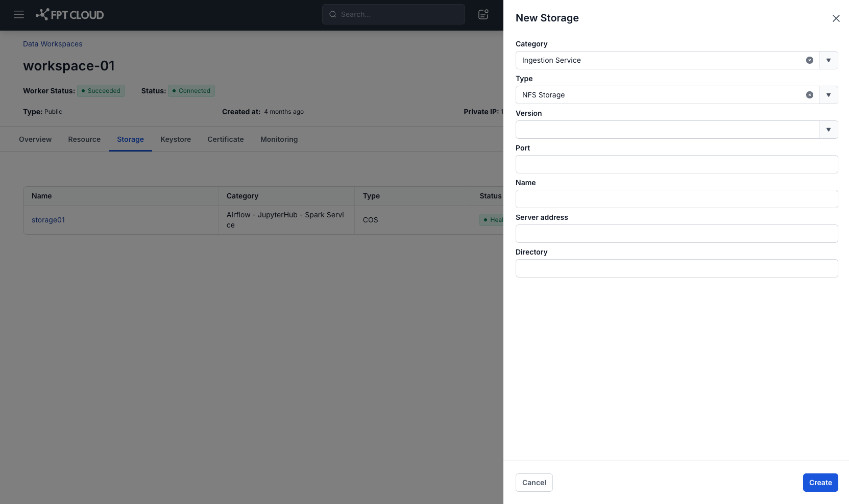The height and width of the screenshot is (504, 849).
Task: Click the top search box
Action: pos(394,14)
